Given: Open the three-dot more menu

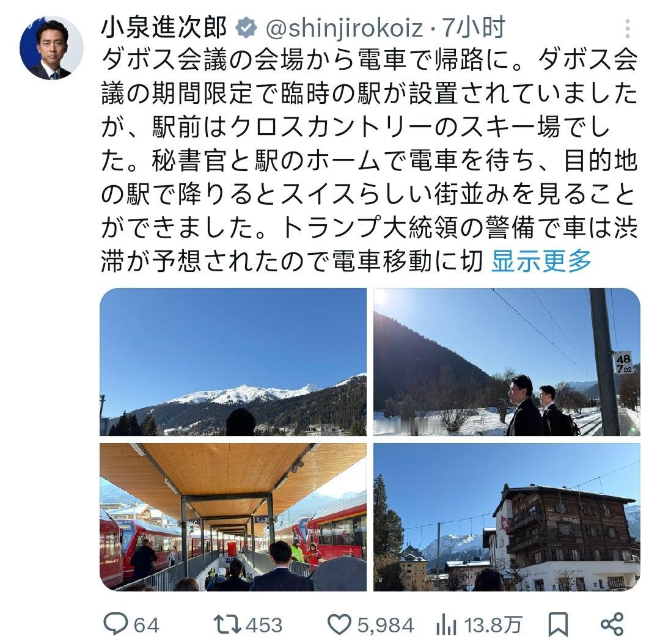Looking at the screenshot, I should (627, 29).
